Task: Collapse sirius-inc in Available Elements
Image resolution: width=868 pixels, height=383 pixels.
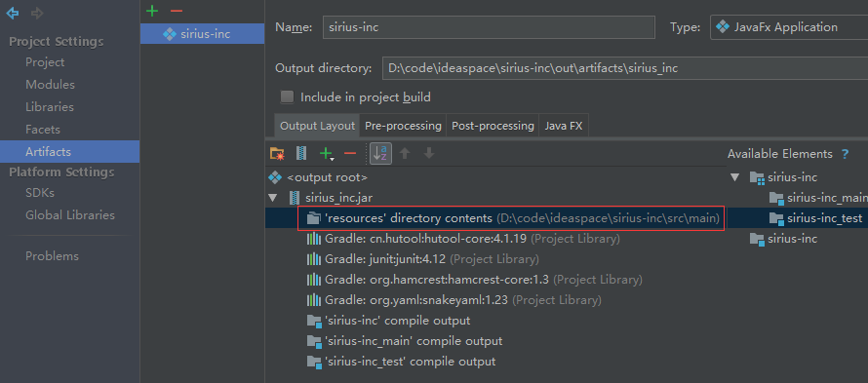Action: click(x=734, y=177)
